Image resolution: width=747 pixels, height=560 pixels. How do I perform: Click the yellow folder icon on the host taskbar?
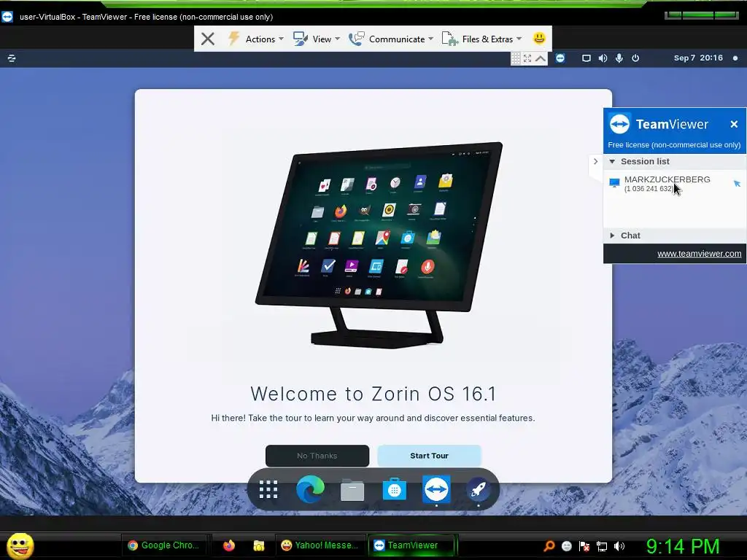259,545
